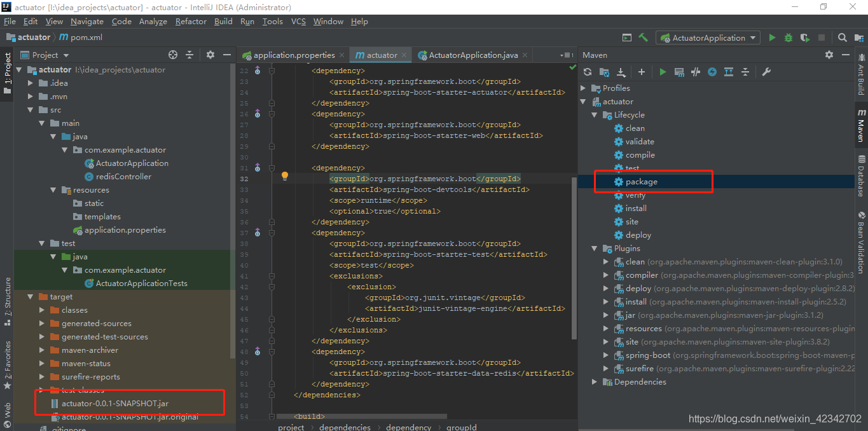Screen dimensions: 868x431
Task: Open the VCS menu
Action: tap(298, 21)
